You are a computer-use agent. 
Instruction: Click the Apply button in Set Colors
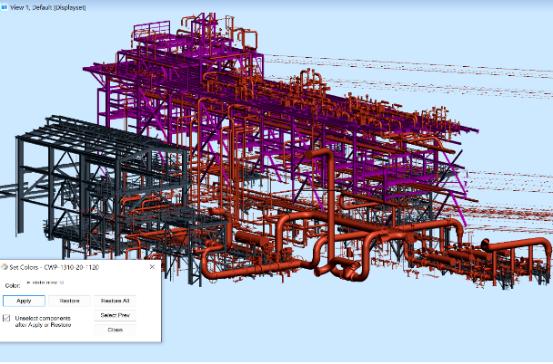click(x=24, y=301)
